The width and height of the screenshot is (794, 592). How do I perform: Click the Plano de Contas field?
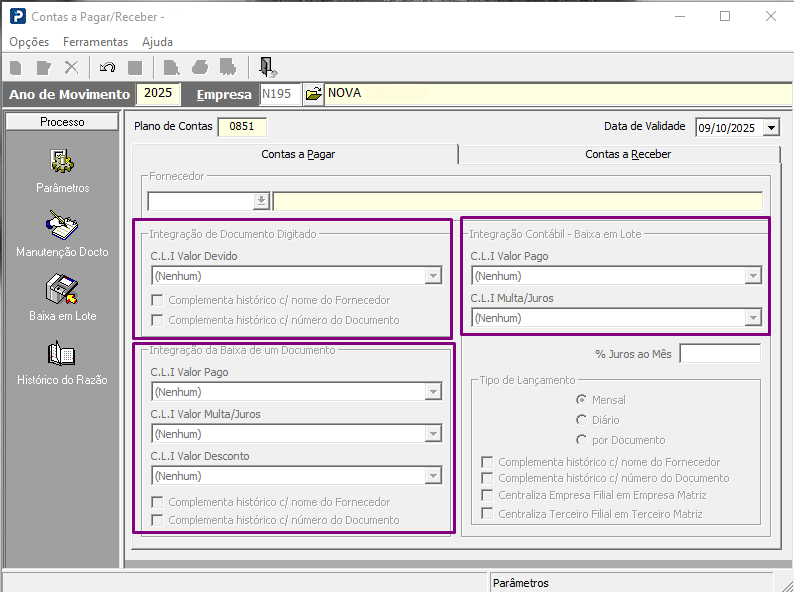242,127
